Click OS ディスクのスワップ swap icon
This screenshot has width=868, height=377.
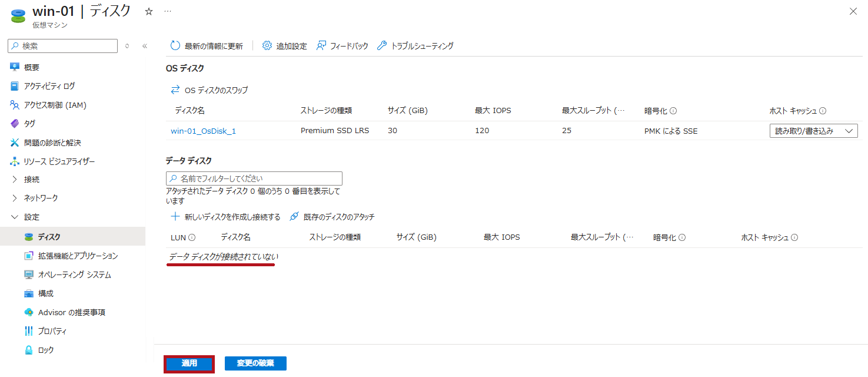(175, 90)
